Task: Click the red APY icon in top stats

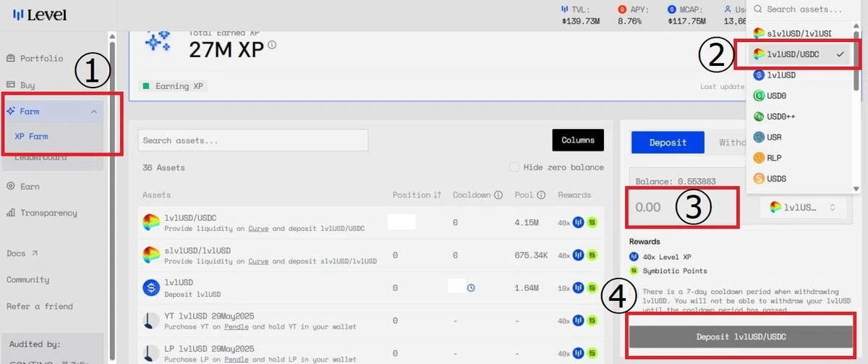Action: (x=622, y=9)
